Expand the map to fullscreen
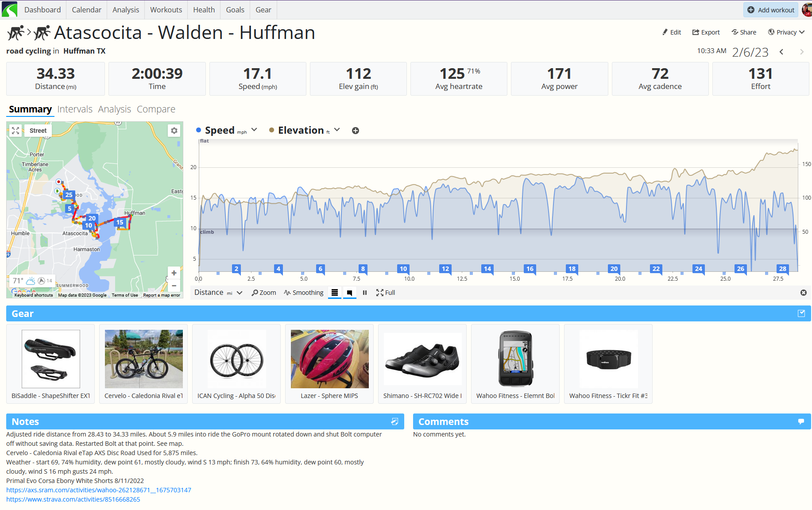This screenshot has height=510, width=812. coord(15,131)
